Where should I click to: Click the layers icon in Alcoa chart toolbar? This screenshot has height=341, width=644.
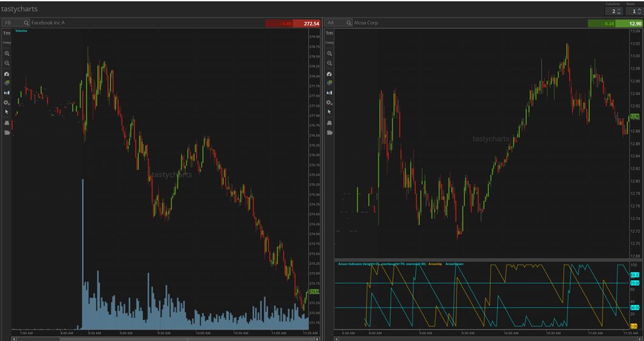[x=329, y=83]
